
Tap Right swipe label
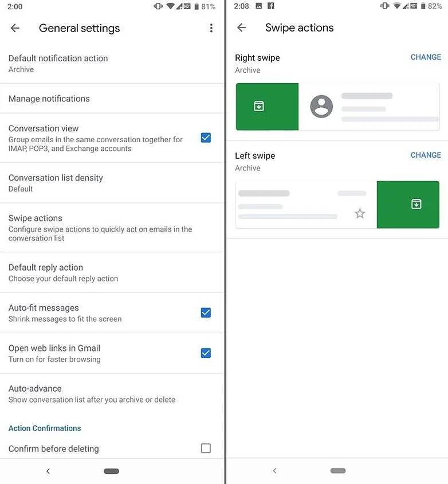(257, 58)
